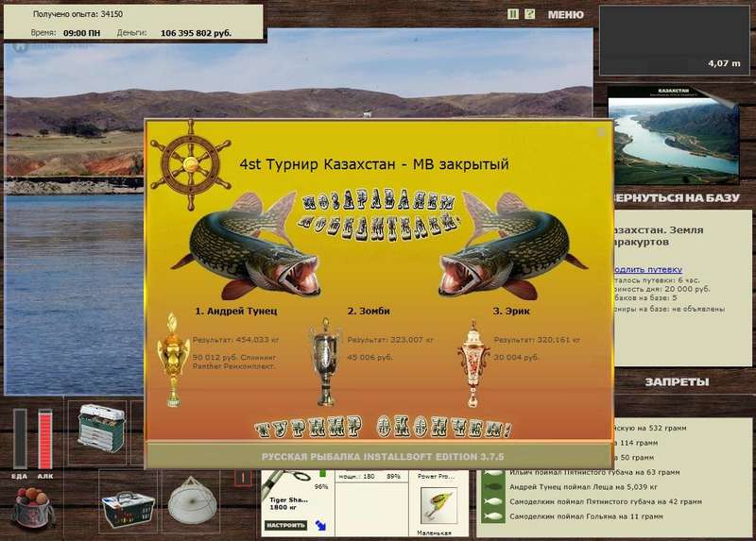Screen dimensions: 756x541
Task: Select third place name '3. Эрик'
Action: [x=511, y=312]
